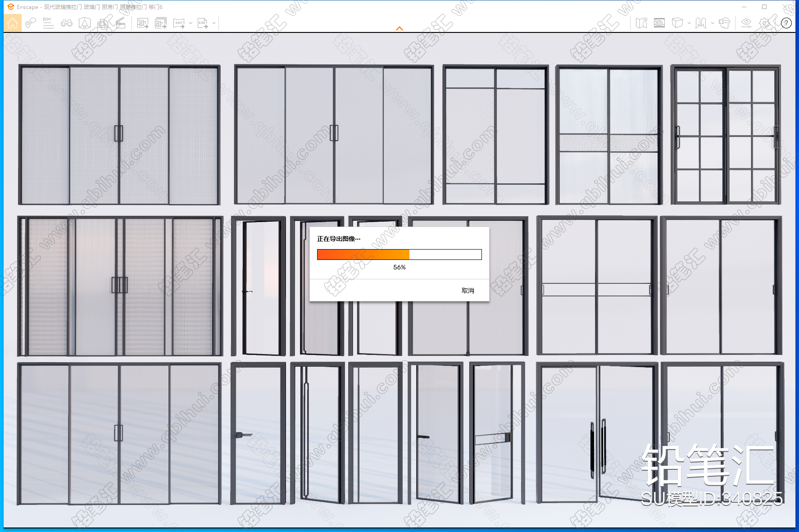799x532 pixels.
Task: Open the Help question mark icon
Action: [786, 23]
